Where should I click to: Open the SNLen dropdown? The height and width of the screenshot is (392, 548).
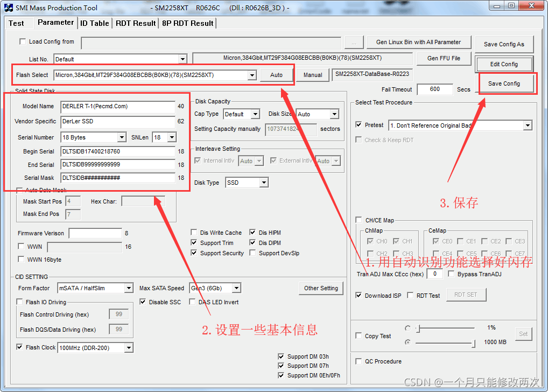coord(172,137)
